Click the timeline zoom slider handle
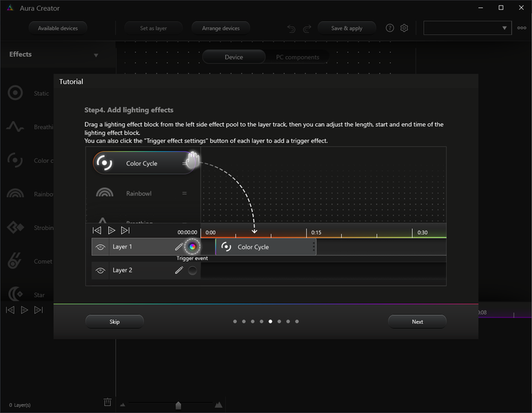 click(x=178, y=405)
